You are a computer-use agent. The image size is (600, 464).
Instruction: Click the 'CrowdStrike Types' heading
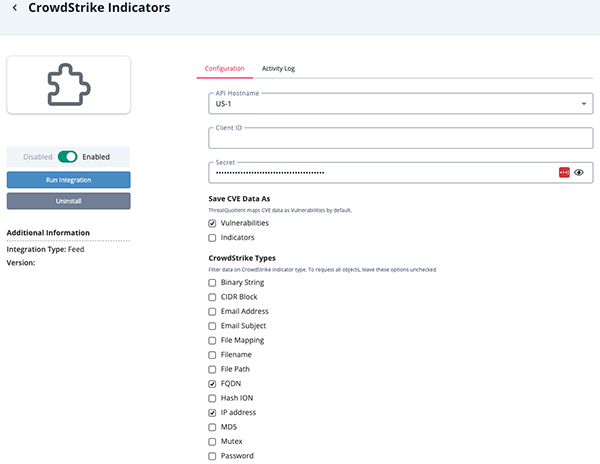[242, 258]
